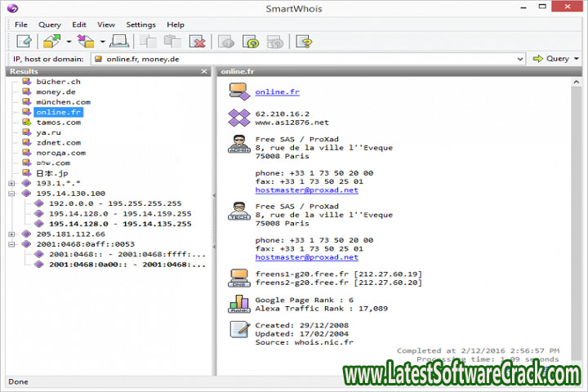
Task: Click the grayed query info toolbar icon
Action: click(225, 42)
